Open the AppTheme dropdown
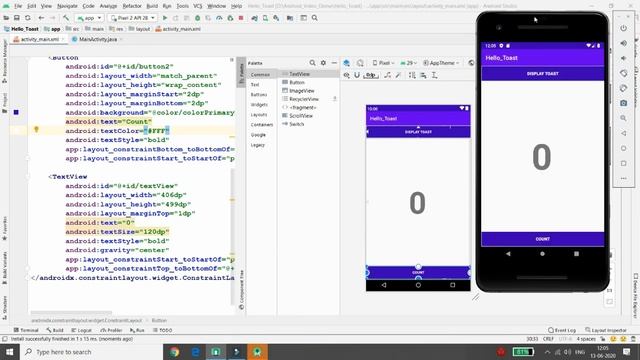Screen dimensions: 640x360 click(x=441, y=63)
